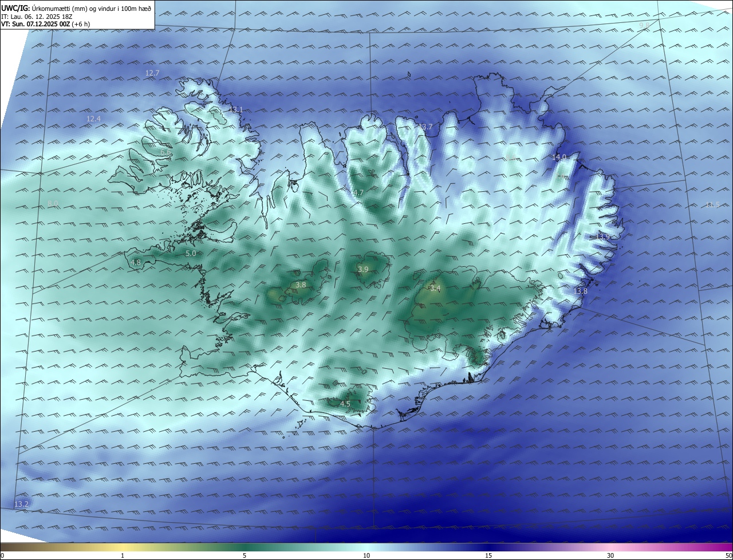Click the 3.8 value label over the glacier
733x560 pixels.
[x=301, y=284]
